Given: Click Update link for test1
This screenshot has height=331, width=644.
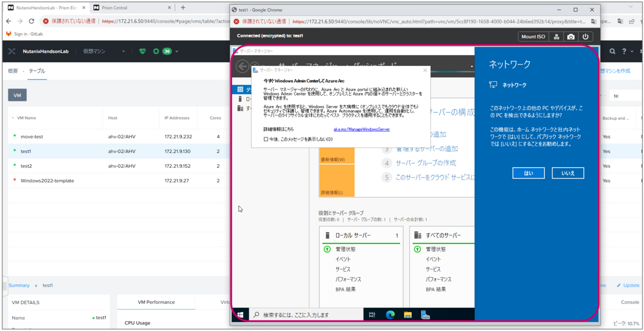Looking at the screenshot, I should pos(628,285).
